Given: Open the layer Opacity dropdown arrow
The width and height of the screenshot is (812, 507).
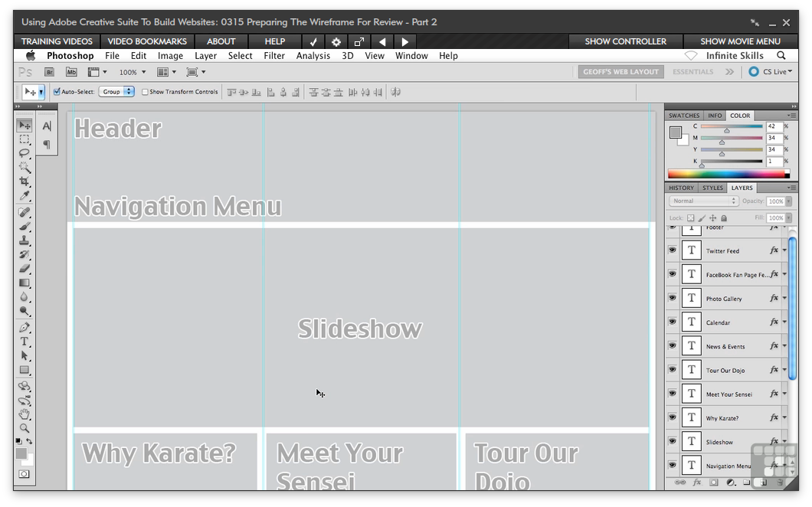Looking at the screenshot, I should (789, 201).
